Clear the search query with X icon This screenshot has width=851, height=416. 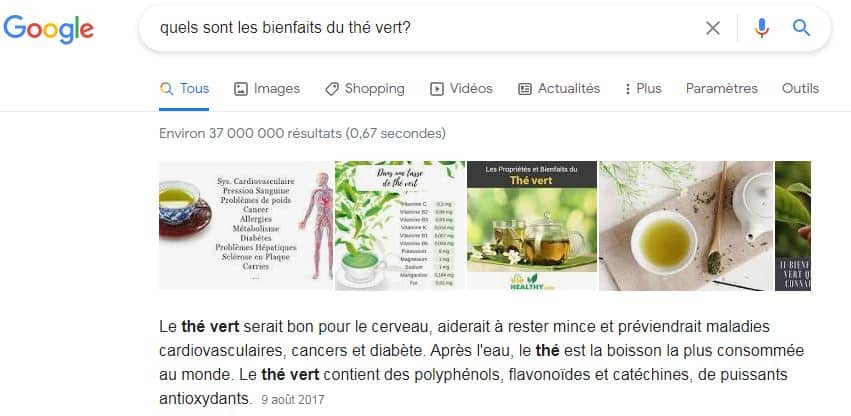point(713,28)
